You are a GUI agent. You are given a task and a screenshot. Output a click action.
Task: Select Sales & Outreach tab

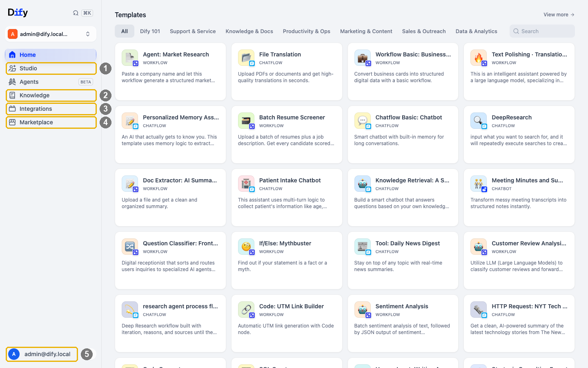[424, 31]
